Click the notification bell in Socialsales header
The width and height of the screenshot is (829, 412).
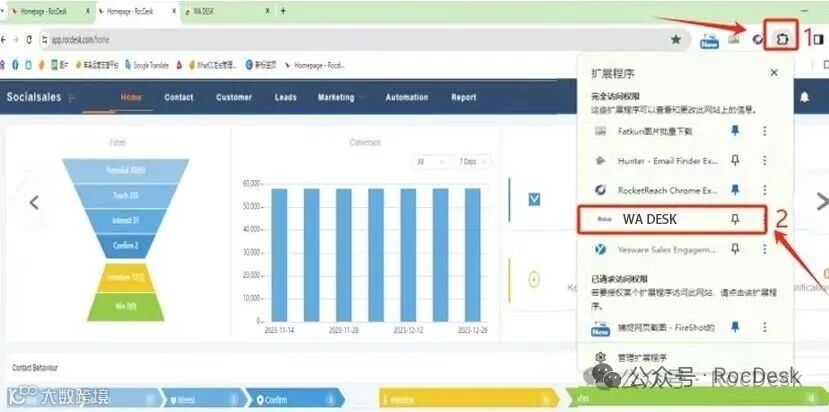pos(804,97)
